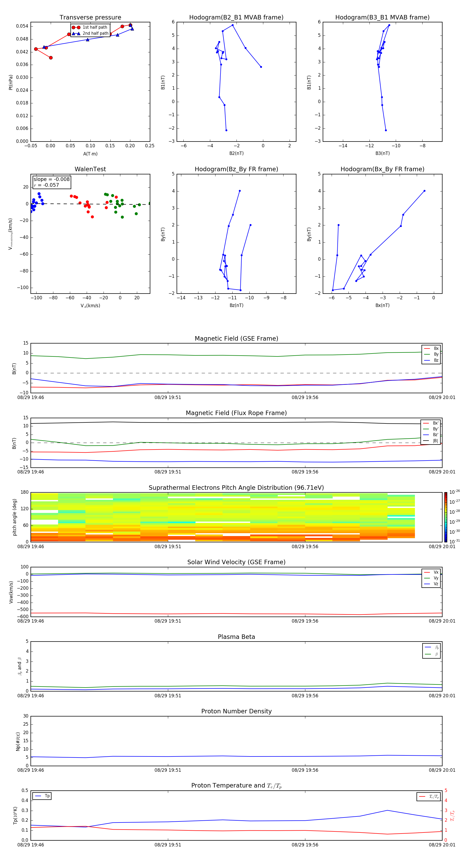Screen dimensions: 473x868
Task: Click the 'Hodogram(B3_B1 MVAB frame)' title
Action: point(382,18)
